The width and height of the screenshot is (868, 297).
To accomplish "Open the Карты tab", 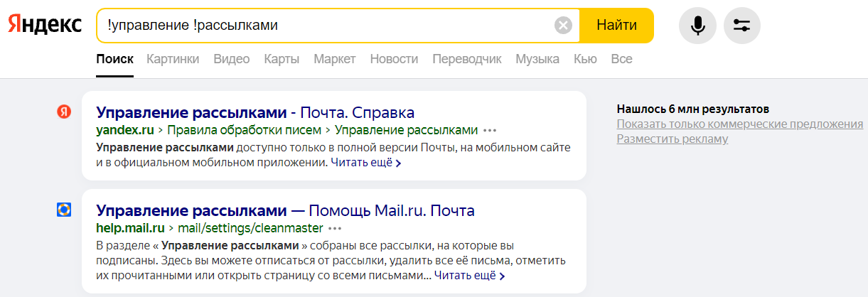I will [282, 59].
